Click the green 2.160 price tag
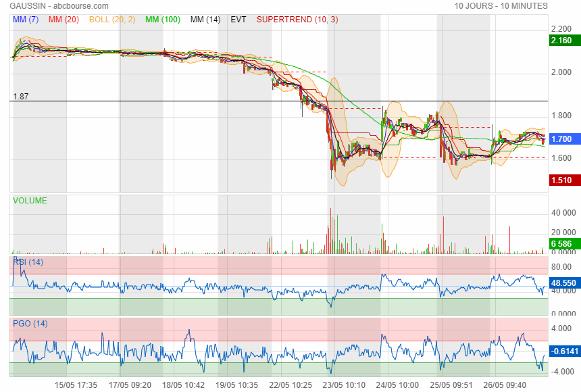Viewport: 581px width, 392px height. click(565, 41)
